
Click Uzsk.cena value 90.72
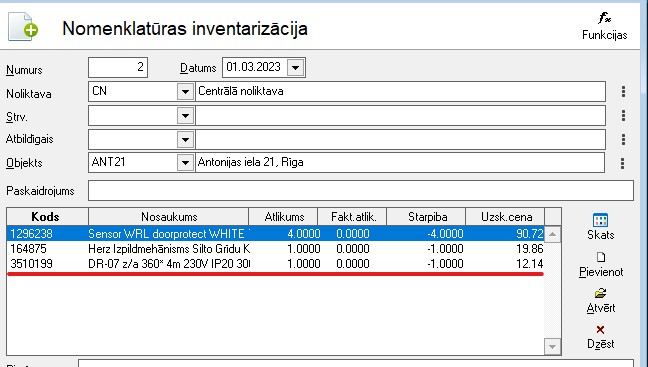click(529, 234)
